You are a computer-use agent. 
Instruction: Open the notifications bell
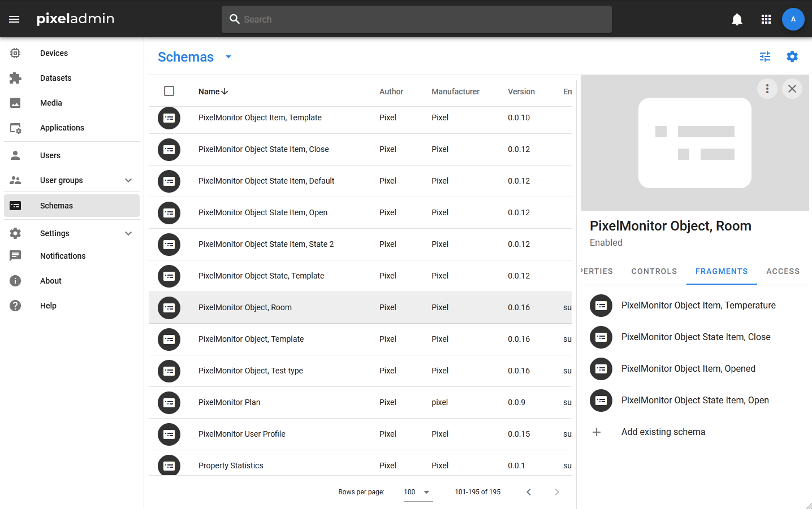coord(737,19)
